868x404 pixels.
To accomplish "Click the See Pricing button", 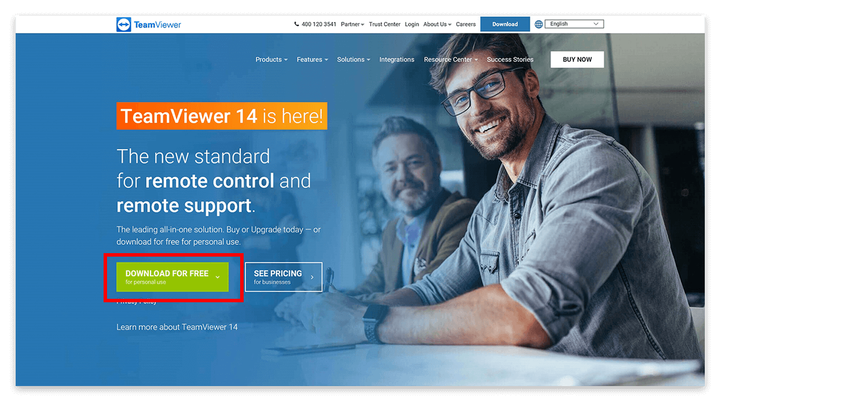I will [x=284, y=277].
